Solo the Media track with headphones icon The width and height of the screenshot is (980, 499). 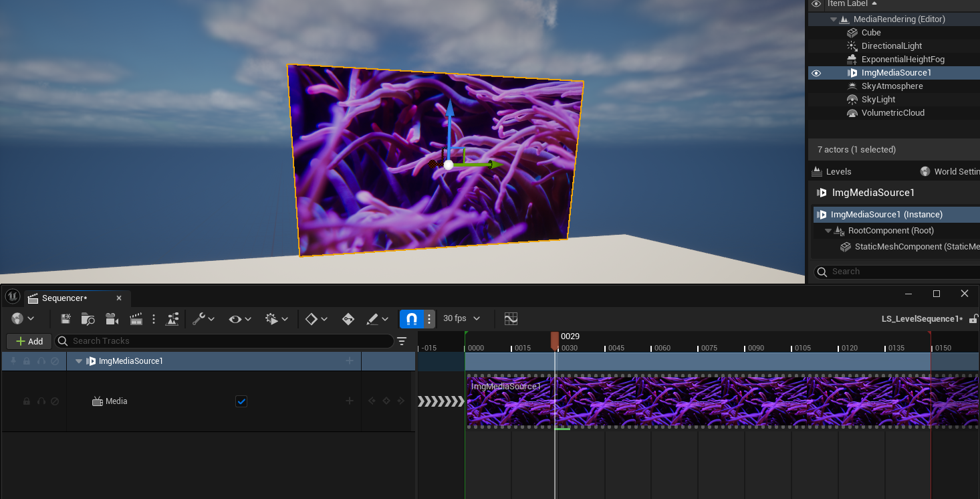coord(41,401)
